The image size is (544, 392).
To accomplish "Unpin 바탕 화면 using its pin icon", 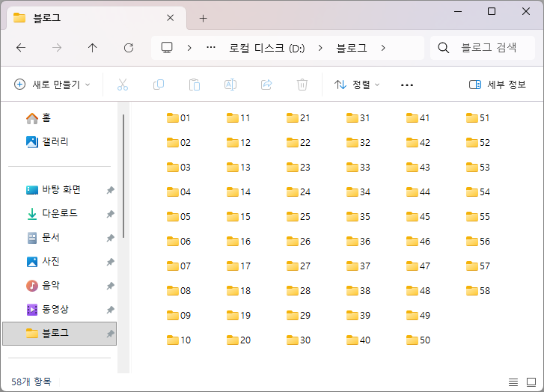I will coord(110,190).
